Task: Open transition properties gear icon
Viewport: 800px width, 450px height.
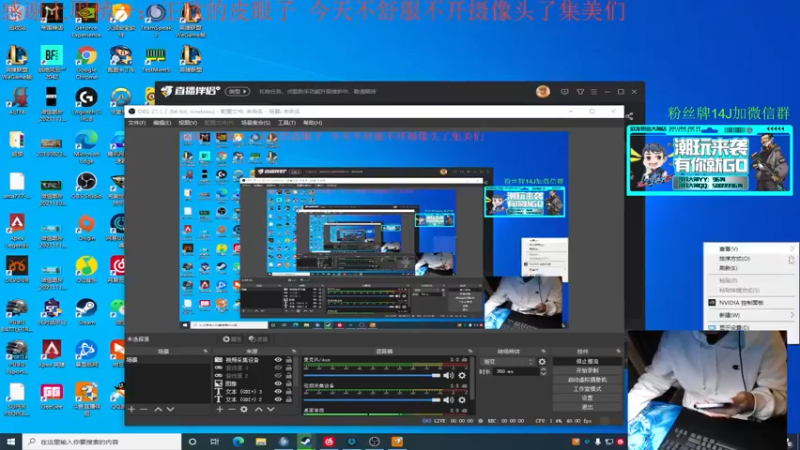Action: point(542,362)
